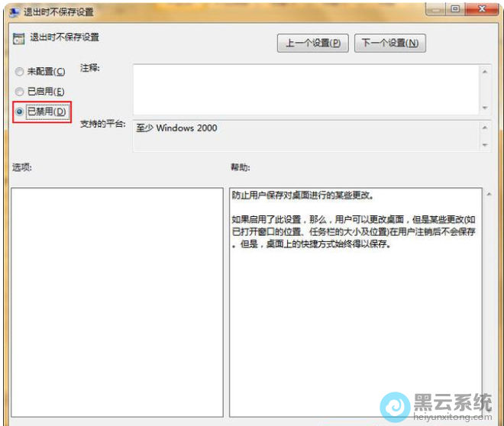Choose the 已禁用(D) radio option
504x426 pixels.
coord(20,111)
